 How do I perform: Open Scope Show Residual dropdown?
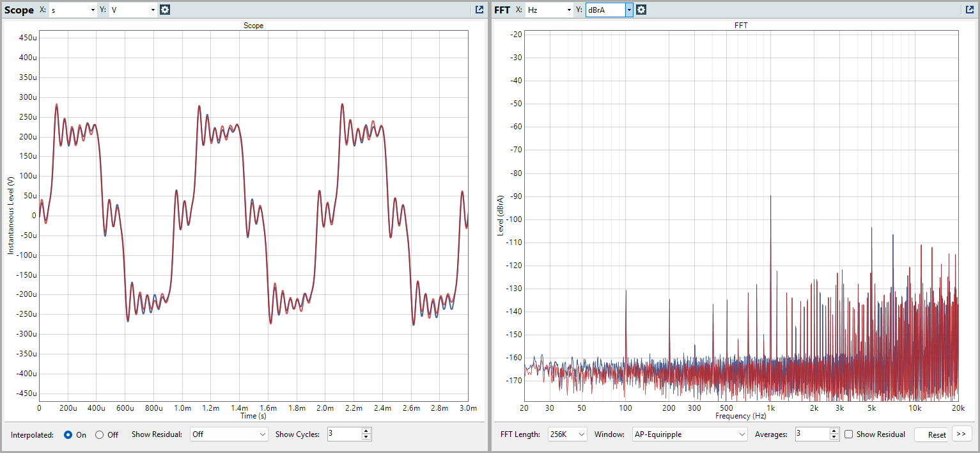point(229,434)
